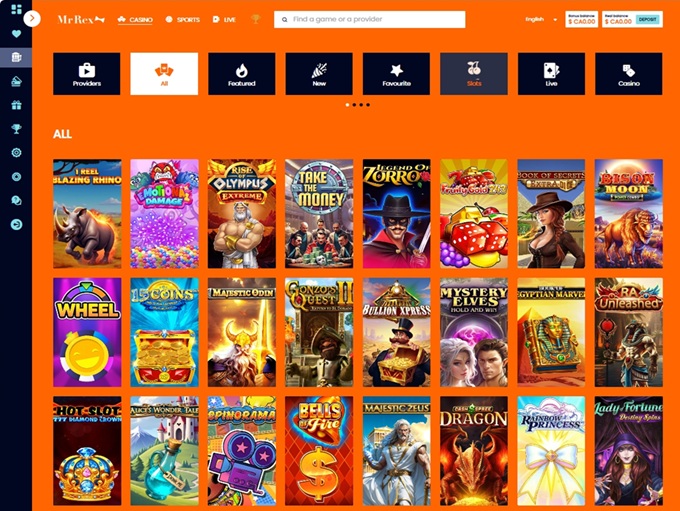Screen dimensions: 680x511
Task: Open the heart favourites icon in sidebar
Action: pyautogui.click(x=16, y=33)
